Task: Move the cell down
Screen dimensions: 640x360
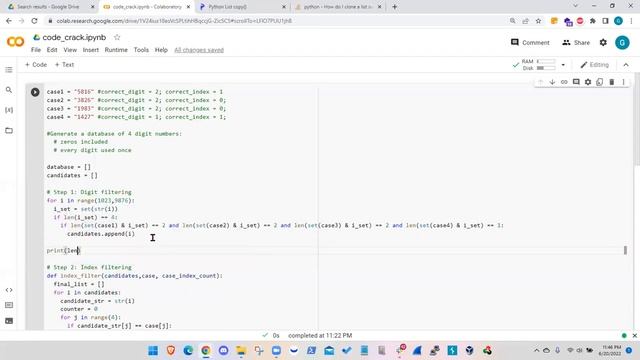Action: tap(552, 82)
